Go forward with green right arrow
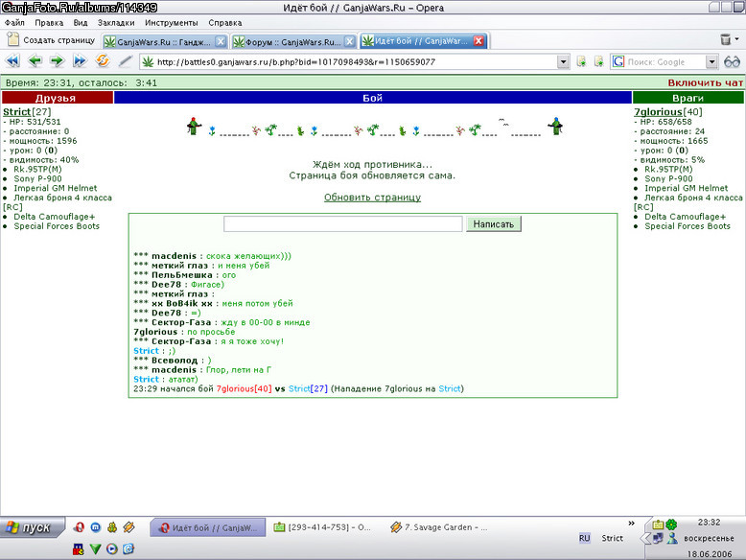The width and height of the screenshot is (746, 560). (x=58, y=61)
